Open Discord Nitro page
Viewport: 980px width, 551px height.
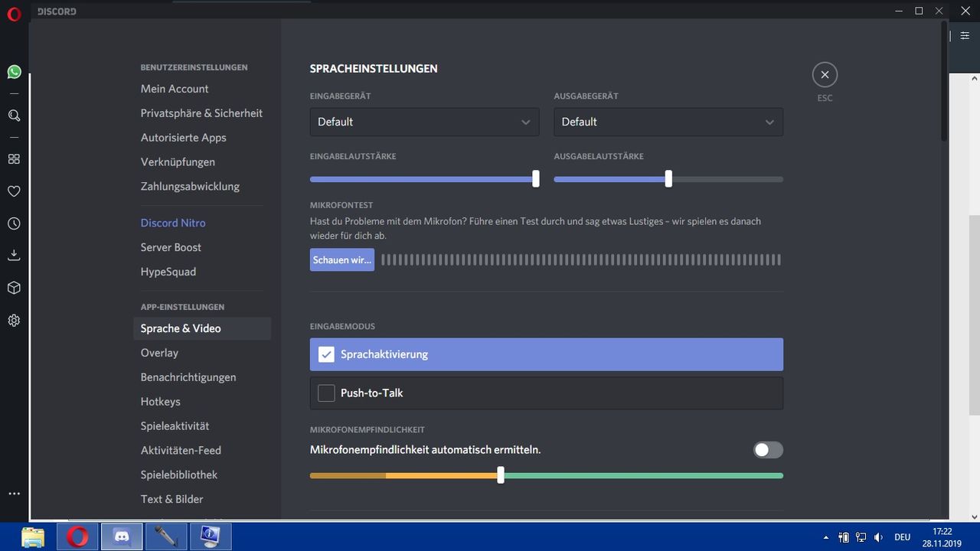coord(173,223)
